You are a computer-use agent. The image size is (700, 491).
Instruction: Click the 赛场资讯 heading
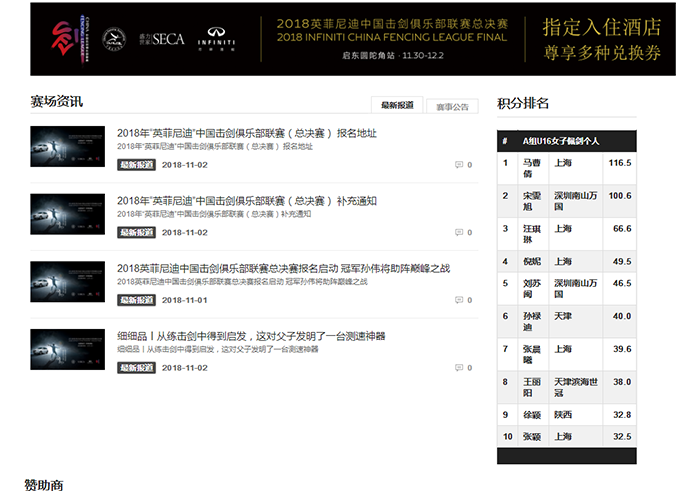[x=57, y=101]
